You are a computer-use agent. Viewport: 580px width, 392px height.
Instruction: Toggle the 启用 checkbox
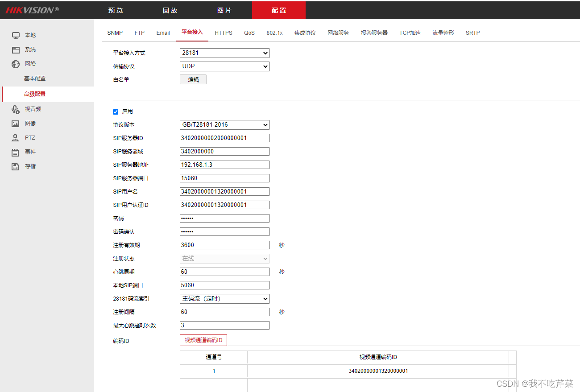(x=116, y=111)
